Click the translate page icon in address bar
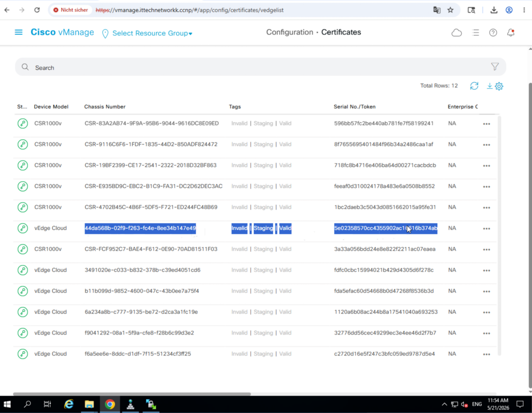The image size is (532, 413). [x=437, y=10]
